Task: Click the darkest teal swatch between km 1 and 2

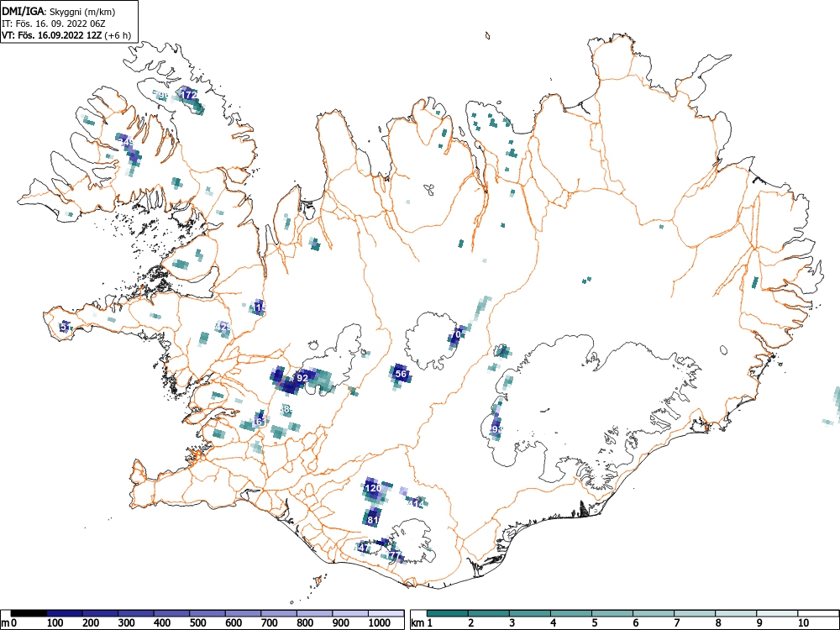Action: click(448, 613)
